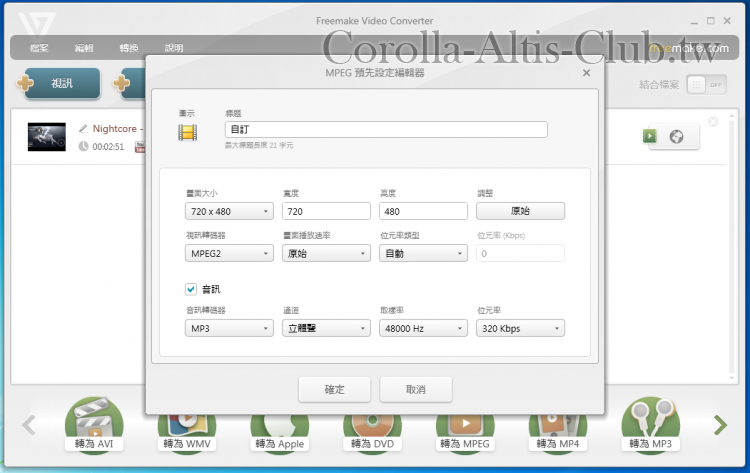Open the Convert to DVD option
The height and width of the screenshot is (473, 750).
(x=373, y=434)
